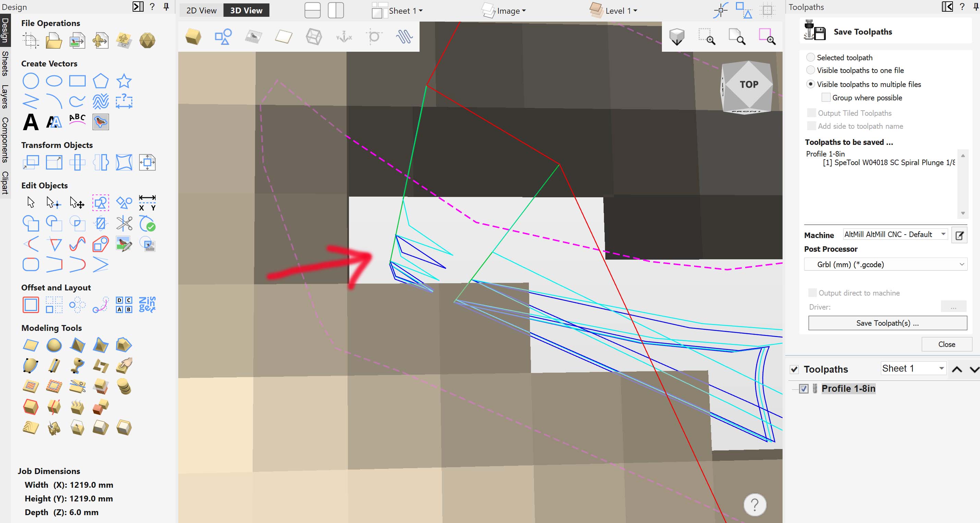
Task: Click the Draw Star tool
Action: [x=124, y=81]
